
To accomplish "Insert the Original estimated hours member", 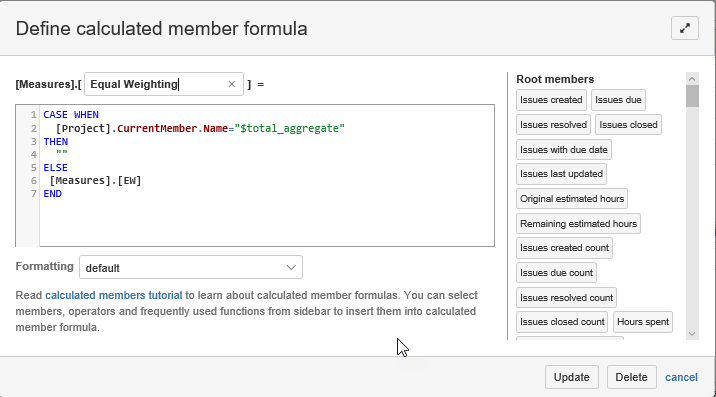I will pyautogui.click(x=572, y=199).
